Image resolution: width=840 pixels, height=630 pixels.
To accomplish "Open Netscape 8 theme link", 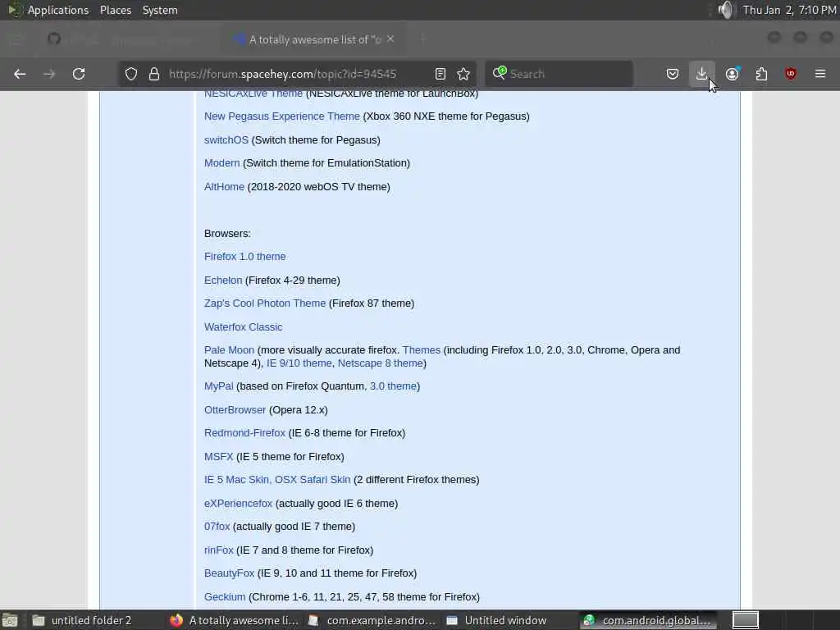I will click(381, 363).
